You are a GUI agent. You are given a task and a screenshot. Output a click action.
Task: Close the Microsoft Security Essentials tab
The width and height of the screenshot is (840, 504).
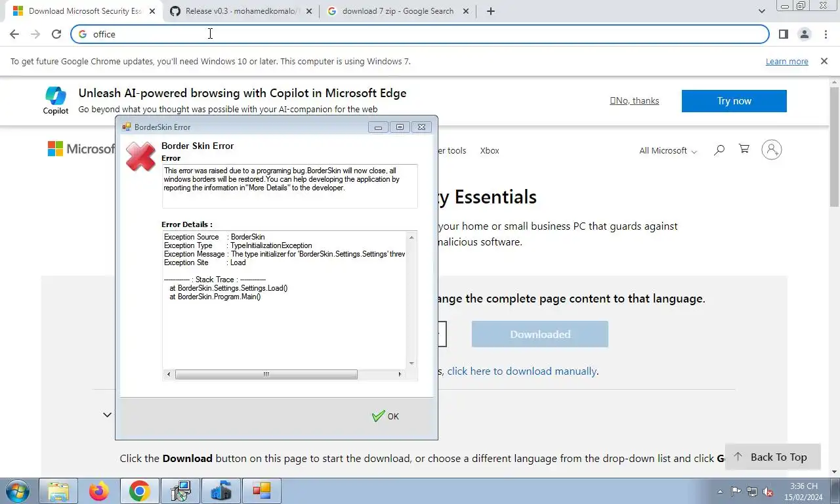pos(152,11)
